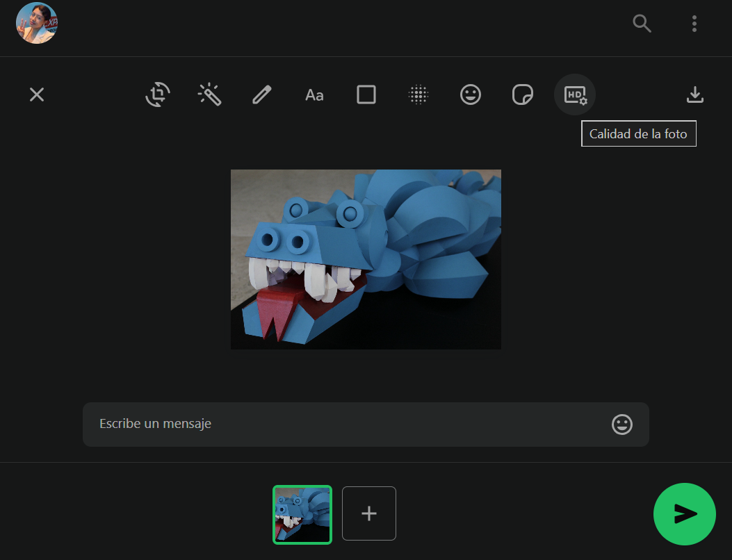Open the contact profile picture
Image resolution: width=732 pixels, height=560 pixels.
point(37,23)
